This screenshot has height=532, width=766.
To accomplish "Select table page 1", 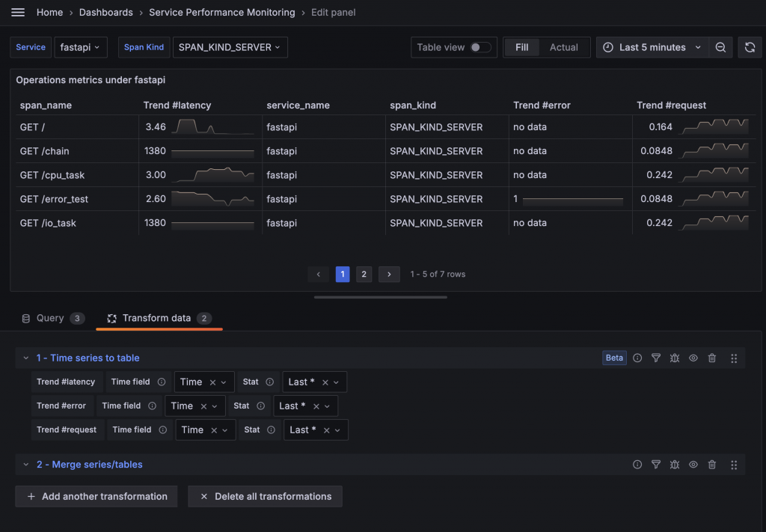I will coord(343,274).
